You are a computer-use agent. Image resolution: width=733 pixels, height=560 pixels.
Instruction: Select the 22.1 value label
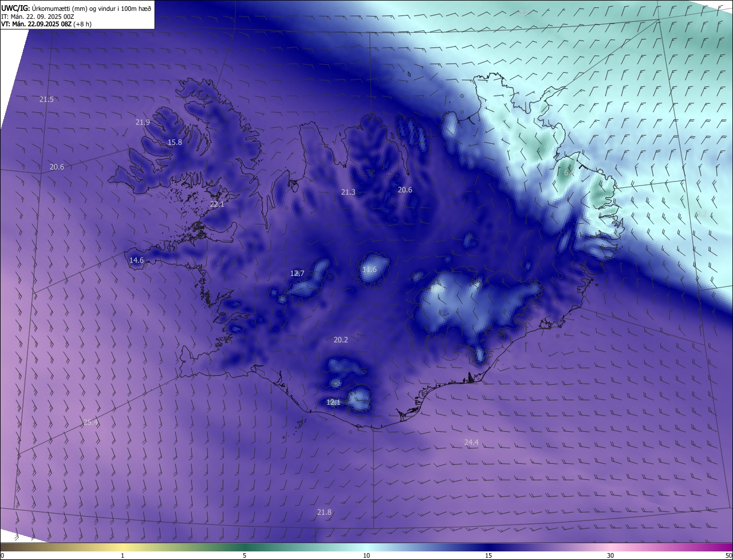coord(217,204)
